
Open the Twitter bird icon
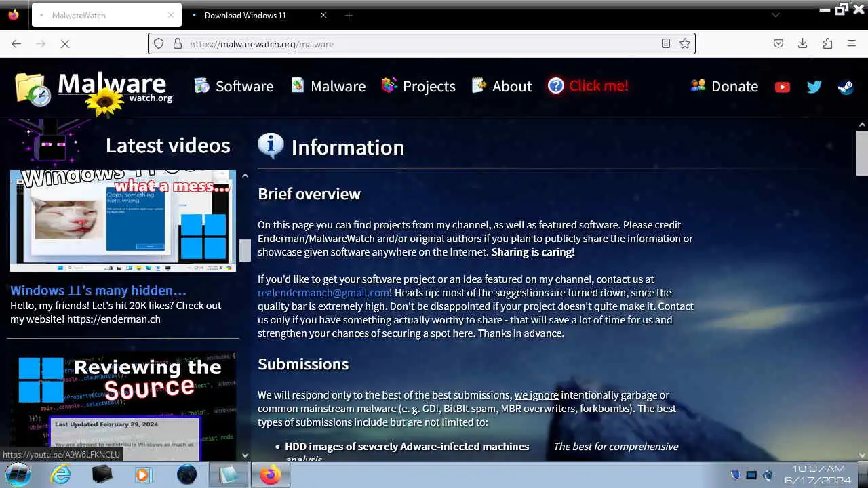tap(814, 87)
